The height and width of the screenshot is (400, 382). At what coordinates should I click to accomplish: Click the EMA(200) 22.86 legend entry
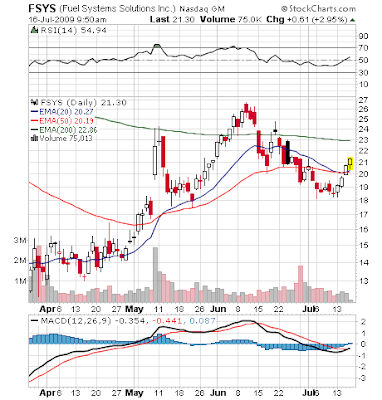[x=64, y=129]
